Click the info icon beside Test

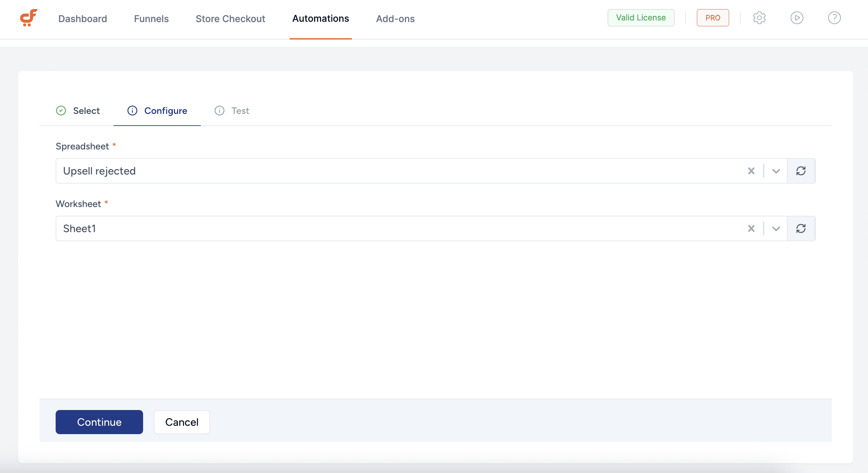(220, 111)
